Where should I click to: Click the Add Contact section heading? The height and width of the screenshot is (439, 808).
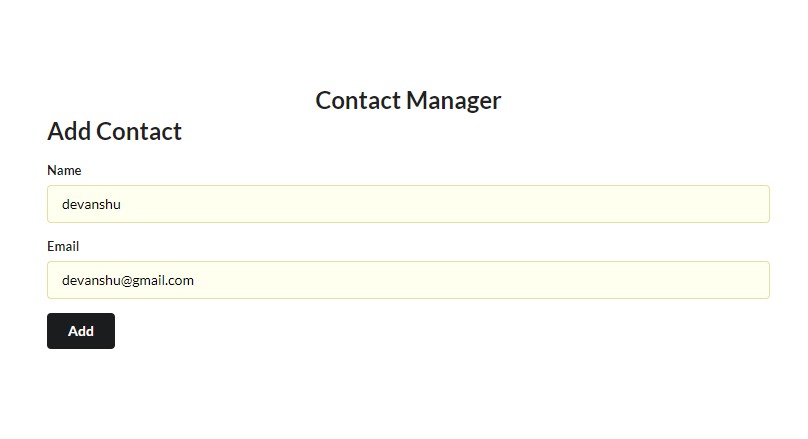click(x=114, y=131)
